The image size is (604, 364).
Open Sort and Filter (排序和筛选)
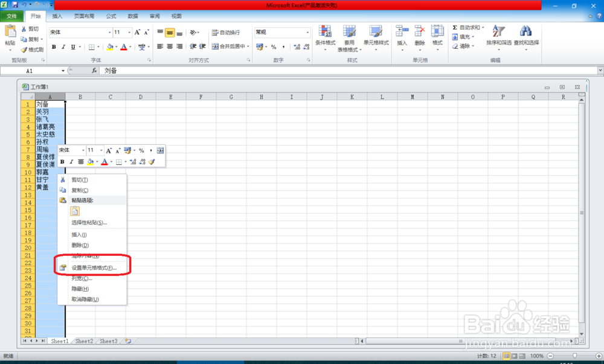[499, 39]
